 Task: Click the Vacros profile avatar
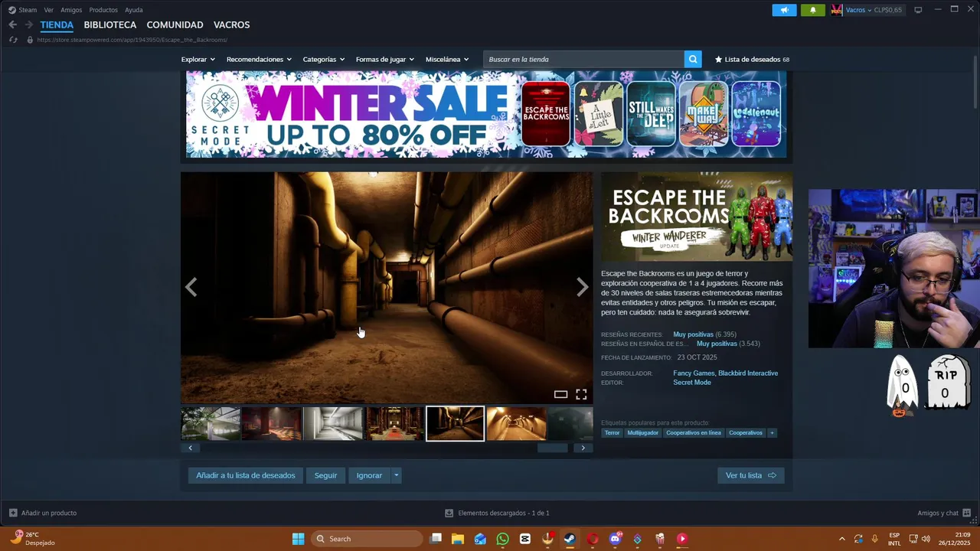coord(837,10)
